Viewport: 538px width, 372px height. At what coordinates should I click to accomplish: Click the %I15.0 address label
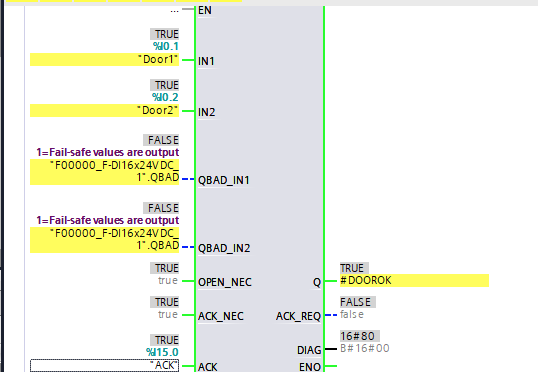[x=162, y=352]
